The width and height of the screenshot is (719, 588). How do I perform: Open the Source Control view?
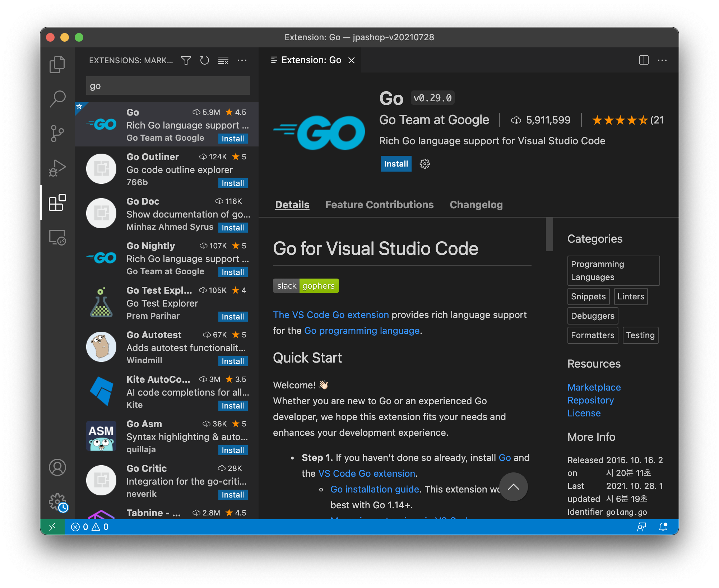coord(57,133)
